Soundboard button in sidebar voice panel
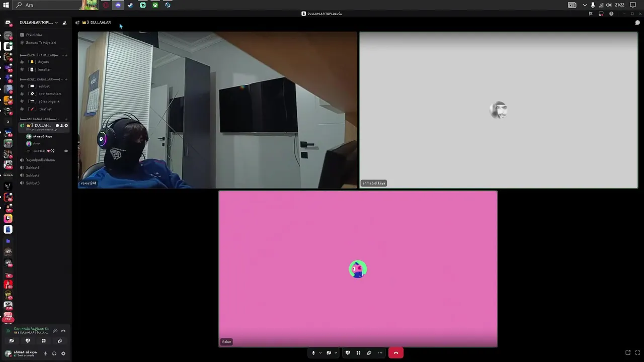 coord(60,341)
